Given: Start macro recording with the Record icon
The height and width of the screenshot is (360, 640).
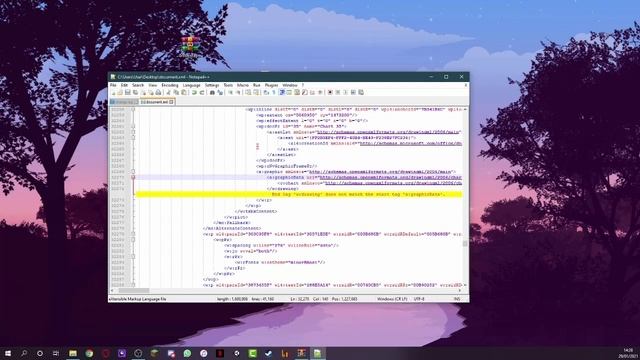Looking at the screenshot, I should tap(330, 93).
